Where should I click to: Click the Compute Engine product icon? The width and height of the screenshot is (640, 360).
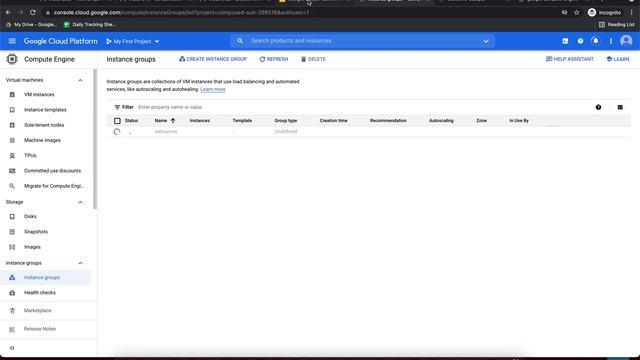12,59
